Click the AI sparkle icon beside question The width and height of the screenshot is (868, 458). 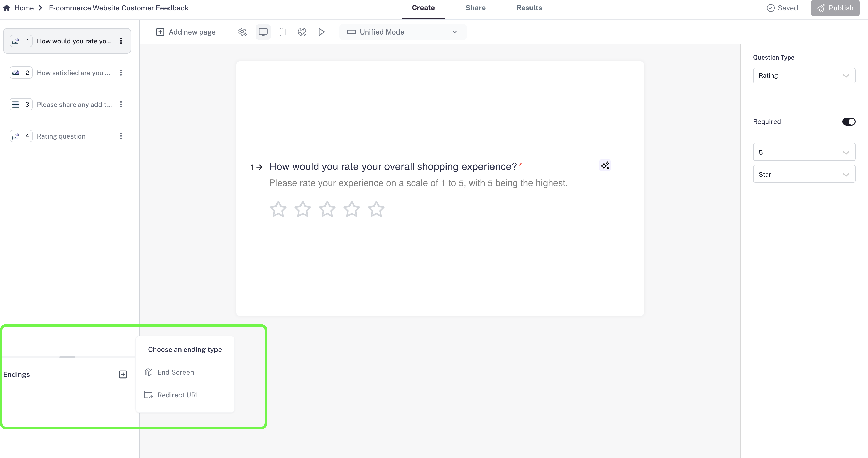click(605, 166)
